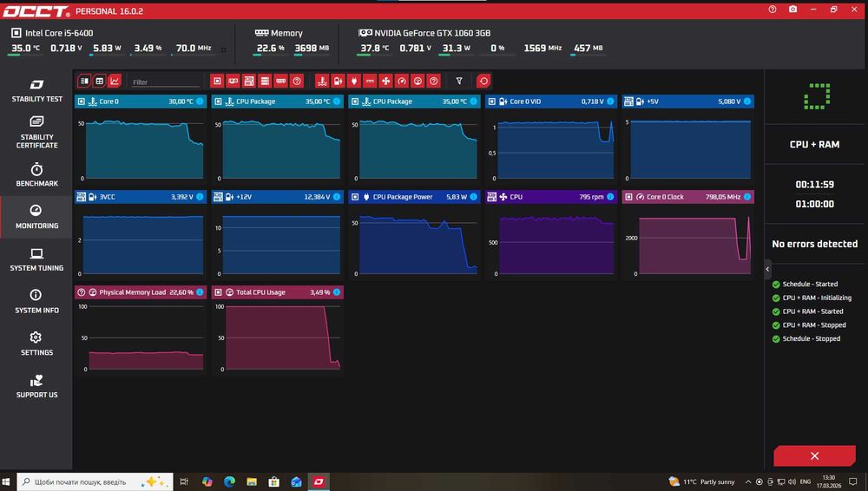Toggle the storage hardware filter
The width and height of the screenshot is (868, 491).
click(x=265, y=82)
